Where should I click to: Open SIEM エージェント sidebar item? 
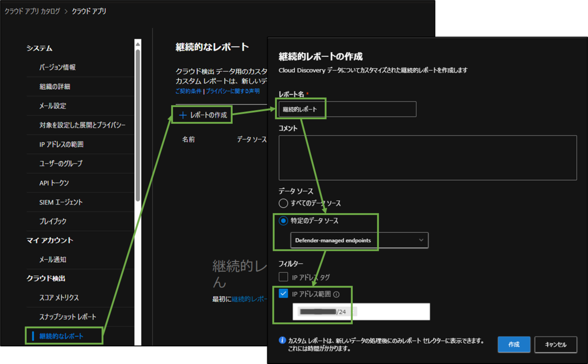(x=61, y=202)
